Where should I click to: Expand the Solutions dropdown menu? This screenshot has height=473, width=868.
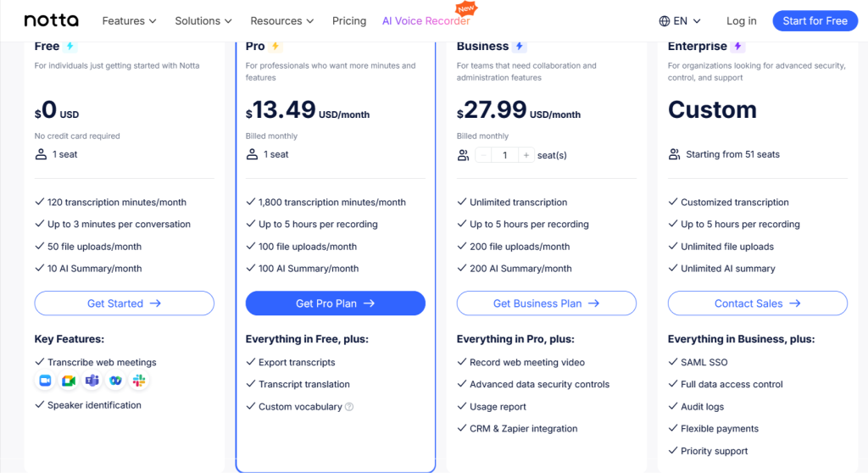point(203,21)
